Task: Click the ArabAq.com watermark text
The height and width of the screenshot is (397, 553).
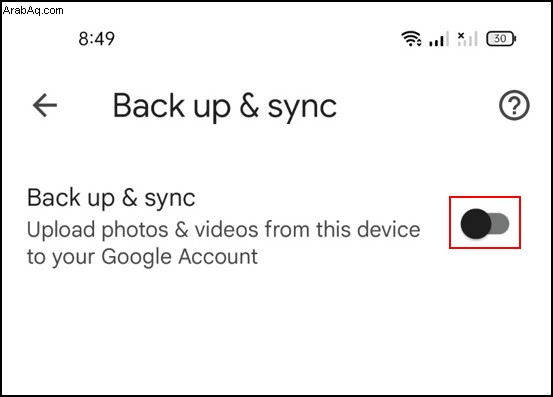Action: click(33, 10)
